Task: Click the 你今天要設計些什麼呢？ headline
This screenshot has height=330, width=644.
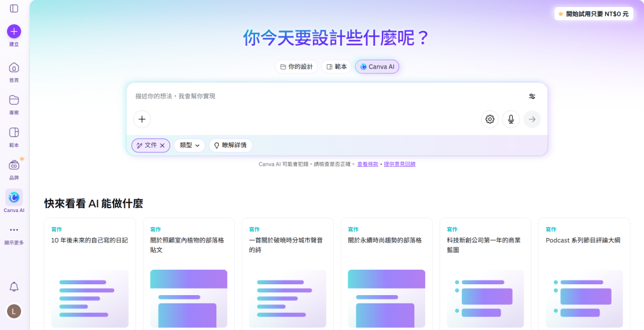Action: click(x=336, y=38)
